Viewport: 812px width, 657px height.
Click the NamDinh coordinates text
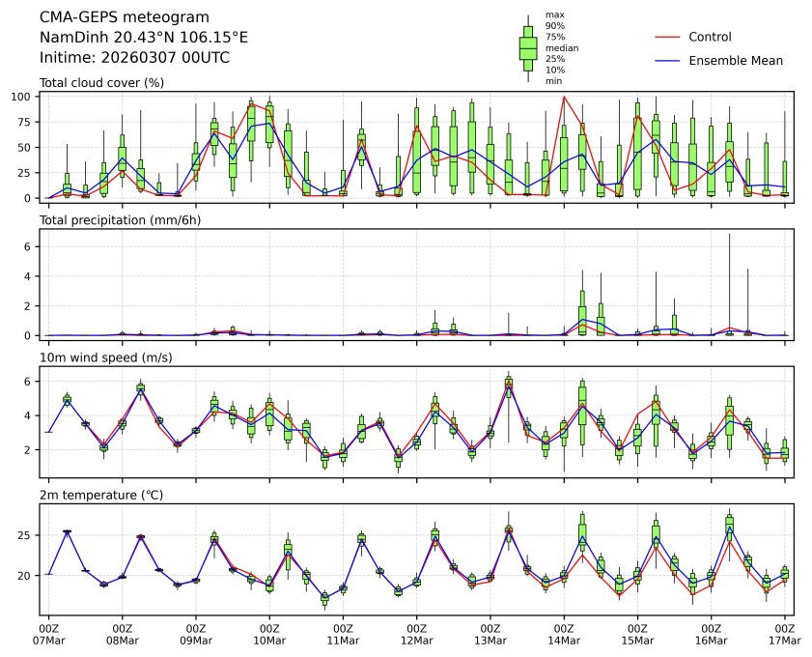point(144,37)
